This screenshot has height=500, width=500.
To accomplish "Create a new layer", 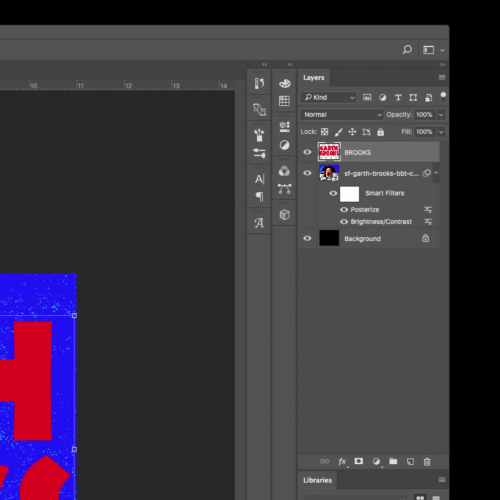I will (x=410, y=462).
